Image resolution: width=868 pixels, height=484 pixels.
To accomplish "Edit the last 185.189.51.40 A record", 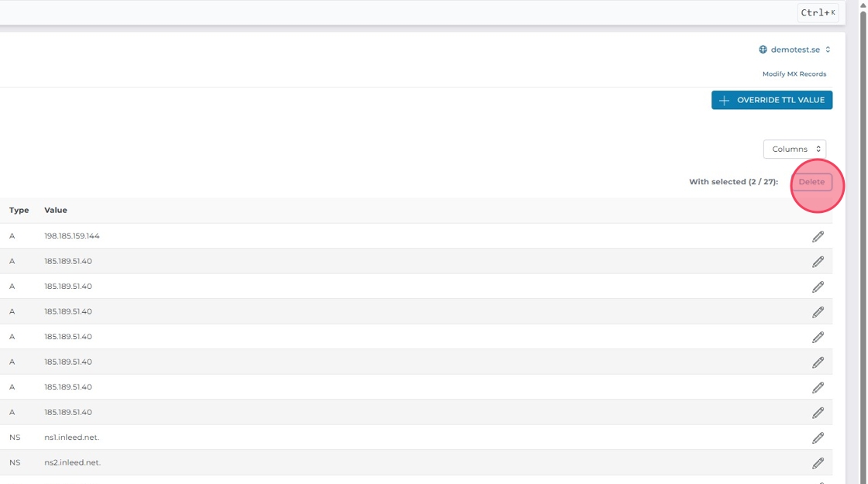I will [818, 413].
